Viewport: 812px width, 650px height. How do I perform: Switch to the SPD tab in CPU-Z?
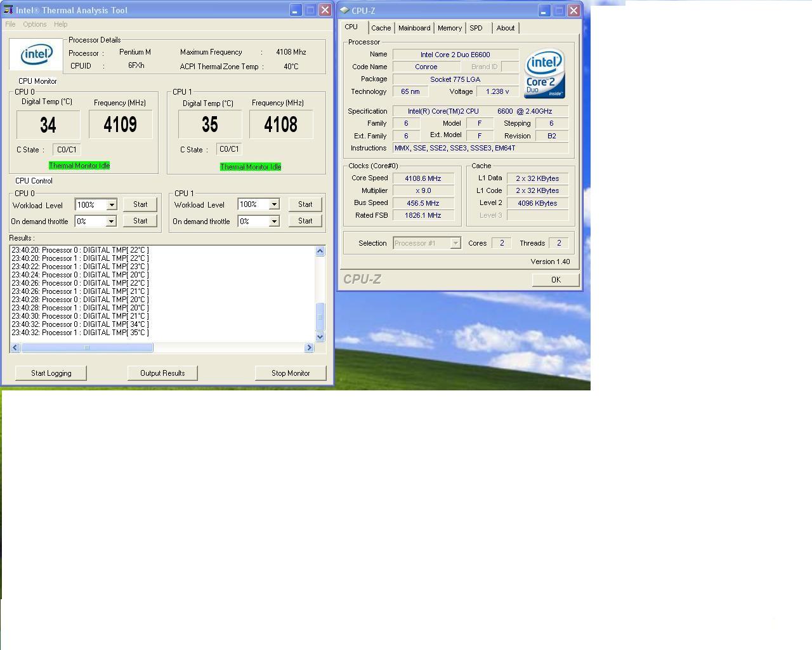coord(476,28)
